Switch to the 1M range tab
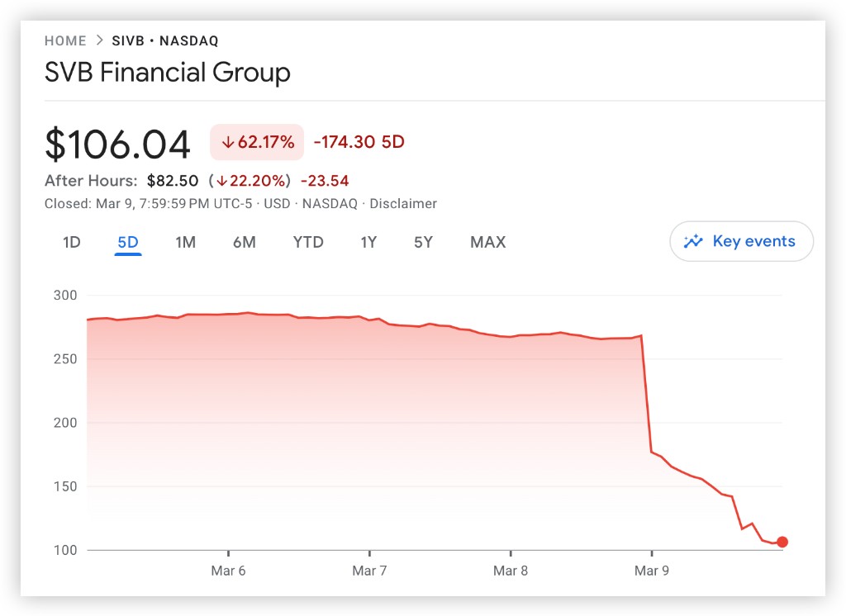846x616 pixels. [185, 243]
